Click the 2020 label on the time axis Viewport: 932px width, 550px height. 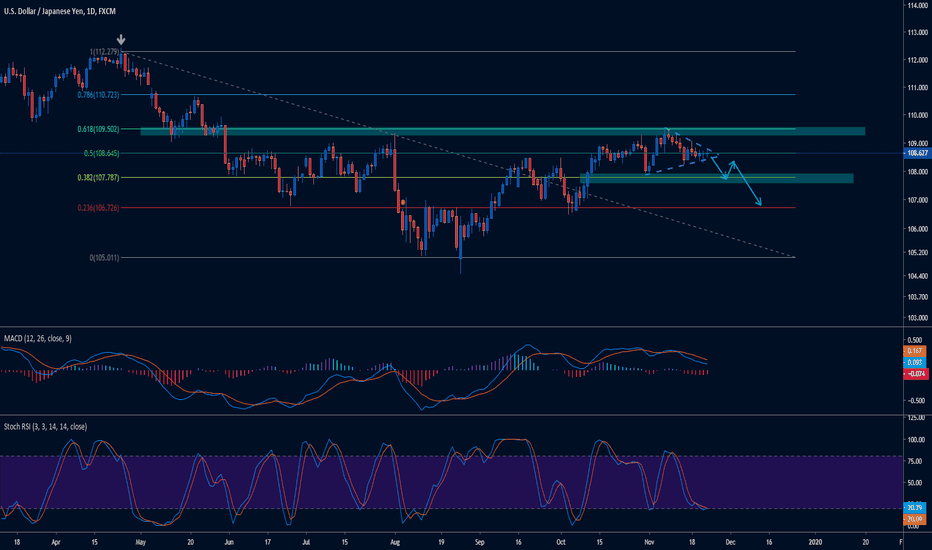point(814,541)
